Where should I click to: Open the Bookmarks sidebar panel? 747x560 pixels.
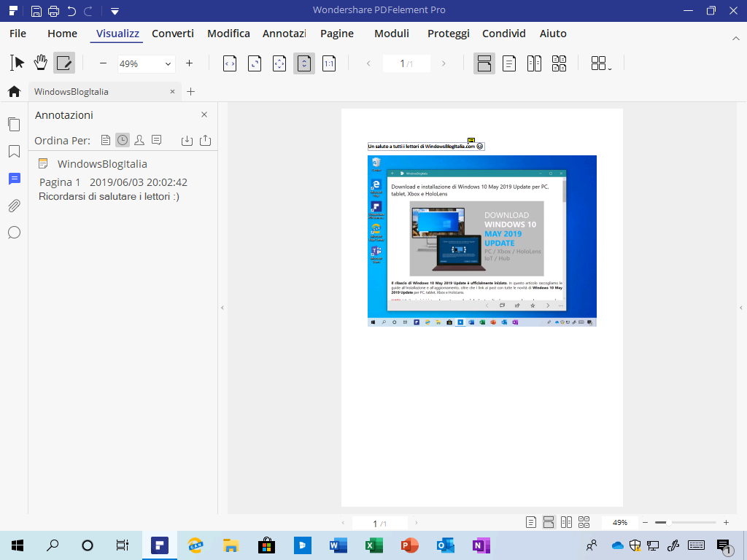pyautogui.click(x=15, y=152)
